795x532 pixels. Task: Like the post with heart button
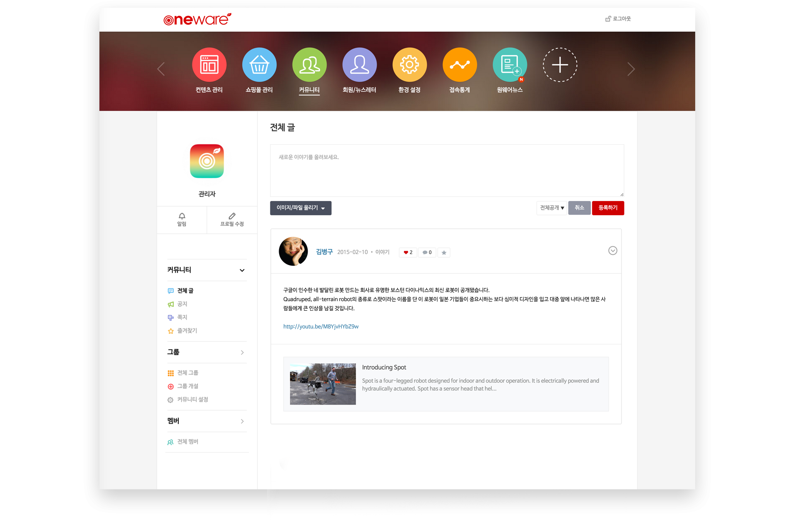[x=408, y=252]
